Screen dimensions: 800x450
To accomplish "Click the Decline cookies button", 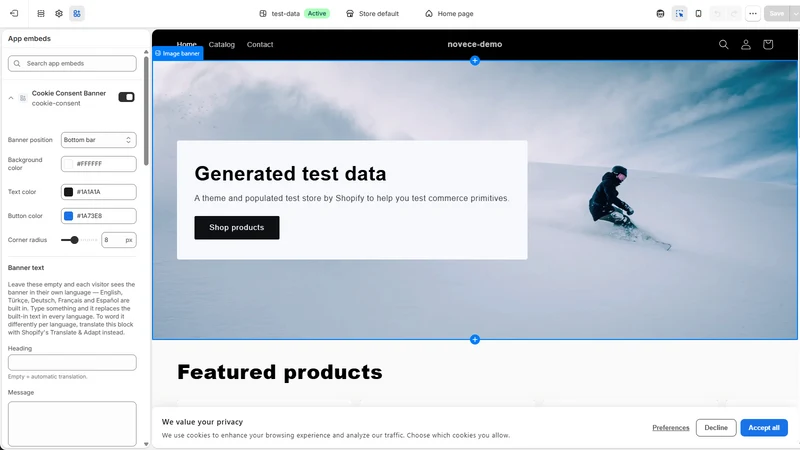I will coord(716,428).
